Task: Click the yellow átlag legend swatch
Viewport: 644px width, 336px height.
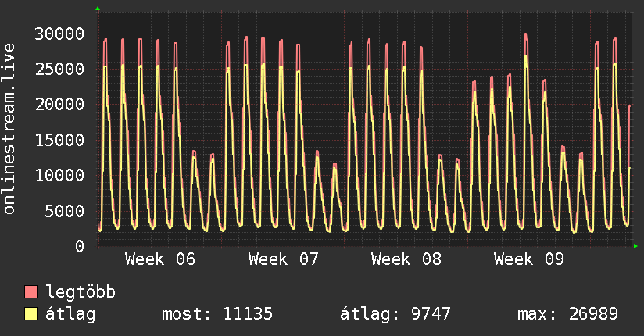Action: 31,314
